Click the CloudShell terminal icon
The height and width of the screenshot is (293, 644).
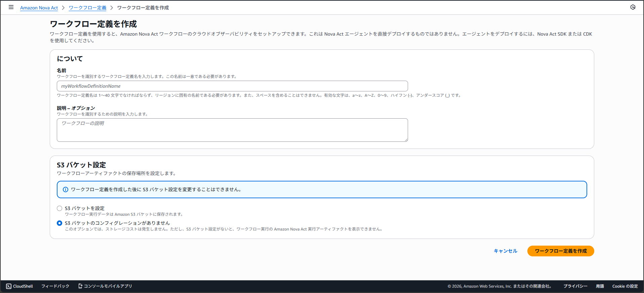9,286
